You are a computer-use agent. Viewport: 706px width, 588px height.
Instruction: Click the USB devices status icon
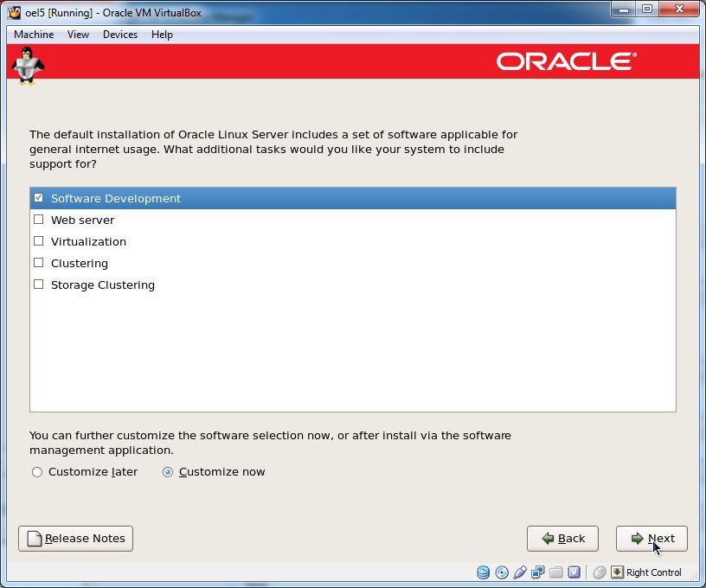click(x=520, y=572)
